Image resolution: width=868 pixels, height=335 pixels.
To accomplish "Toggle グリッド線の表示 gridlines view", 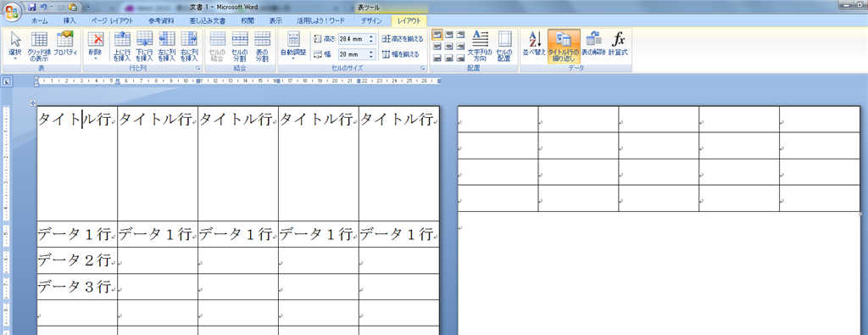I will [x=39, y=46].
